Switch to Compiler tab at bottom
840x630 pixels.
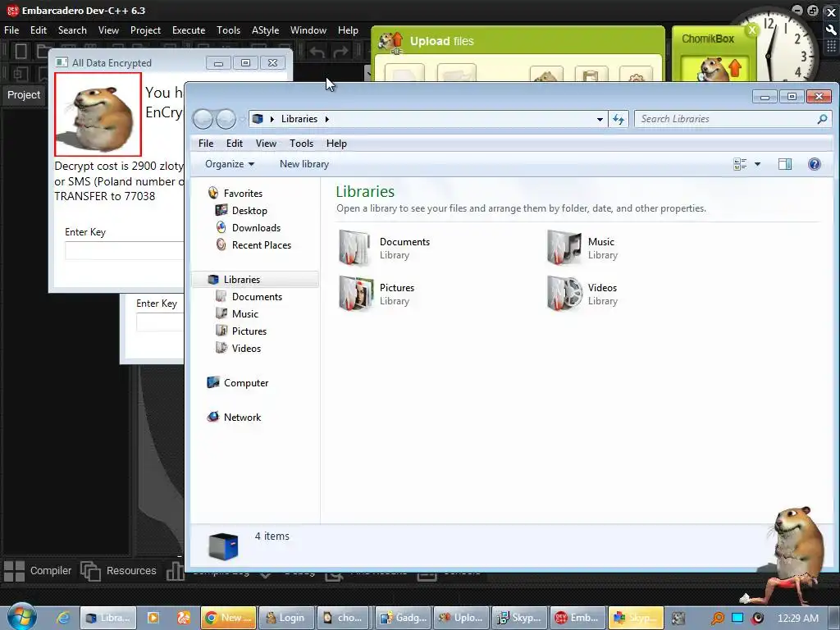tap(38, 571)
